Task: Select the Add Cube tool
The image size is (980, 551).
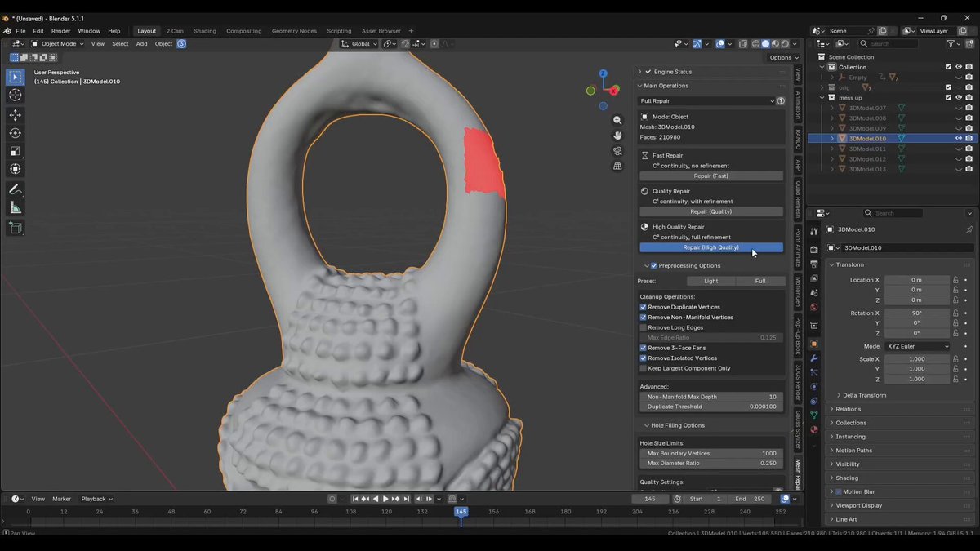Action: point(16,228)
